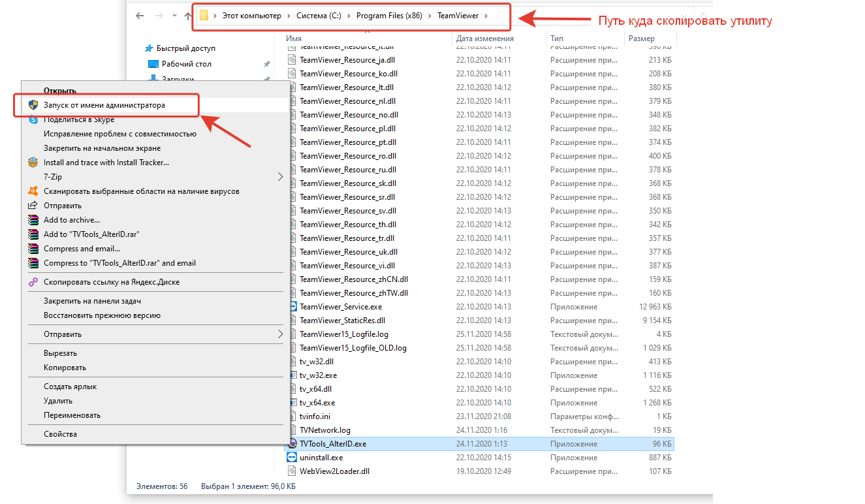Click the WebView2Loader.dll file icon
Viewport: 865px width, 504px height.
[292, 471]
